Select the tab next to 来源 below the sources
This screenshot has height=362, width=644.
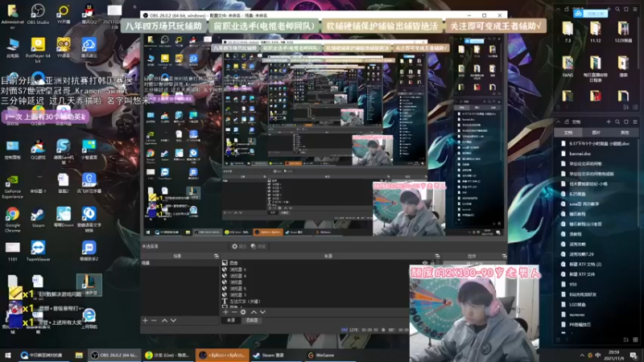(x=252, y=320)
